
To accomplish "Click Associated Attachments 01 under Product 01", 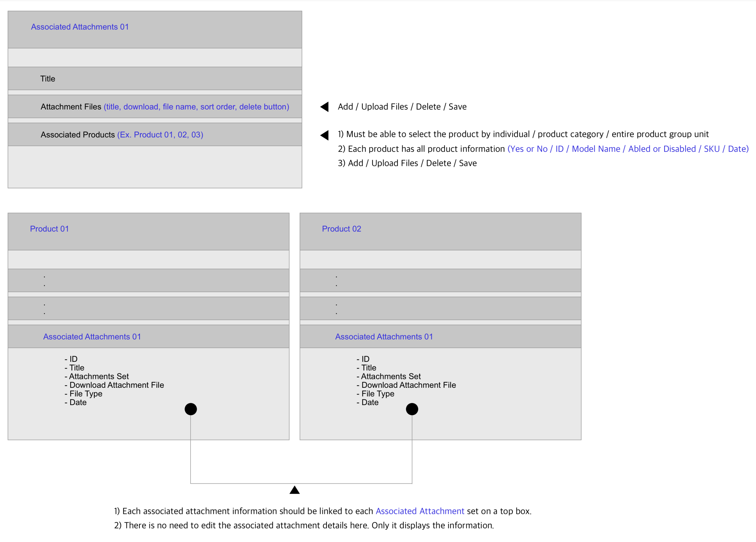I will click(92, 337).
